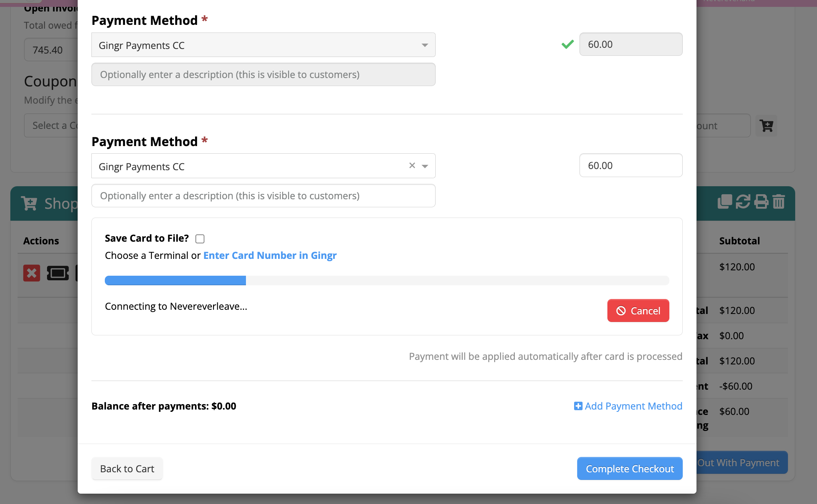The width and height of the screenshot is (817, 504).
Task: Expand the second Gingr Payments CC dropdown arrow
Action: (x=425, y=166)
